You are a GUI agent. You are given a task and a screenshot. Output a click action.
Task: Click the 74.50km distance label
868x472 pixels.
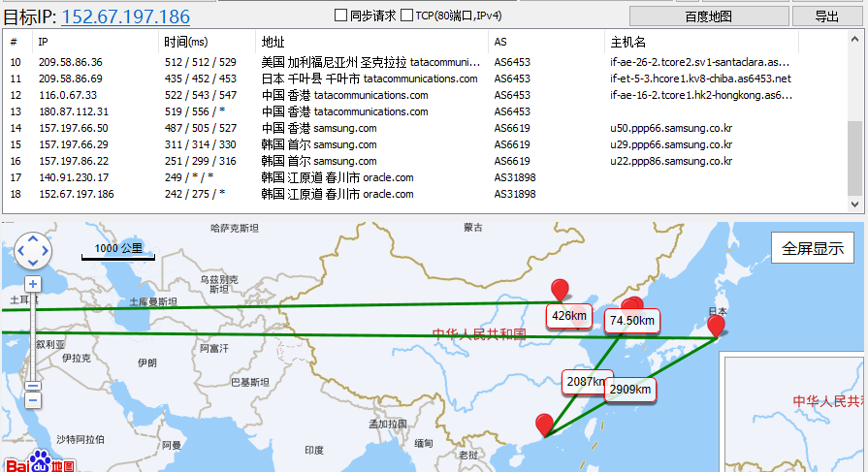[x=631, y=321]
